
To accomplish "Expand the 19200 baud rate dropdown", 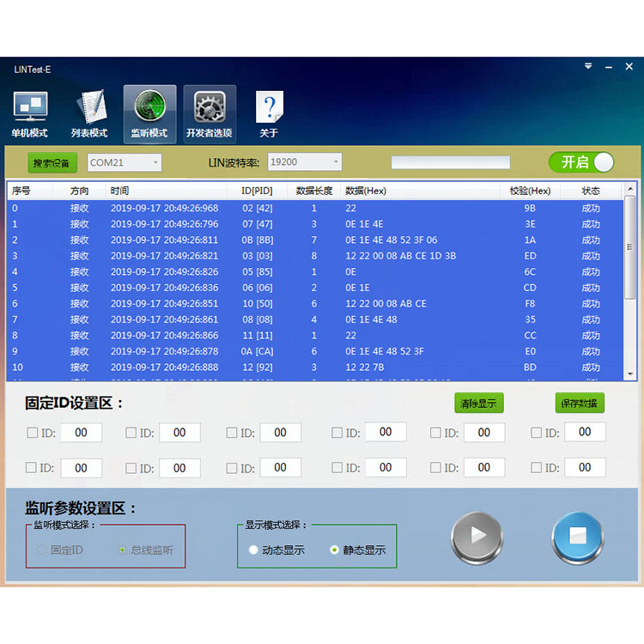I will pos(305,162).
